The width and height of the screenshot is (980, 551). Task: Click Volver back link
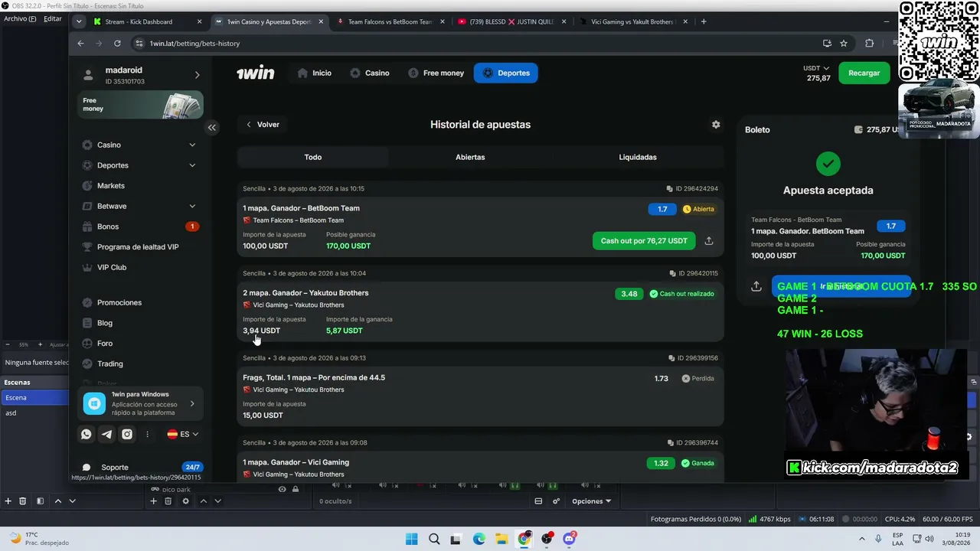pyautogui.click(x=263, y=125)
